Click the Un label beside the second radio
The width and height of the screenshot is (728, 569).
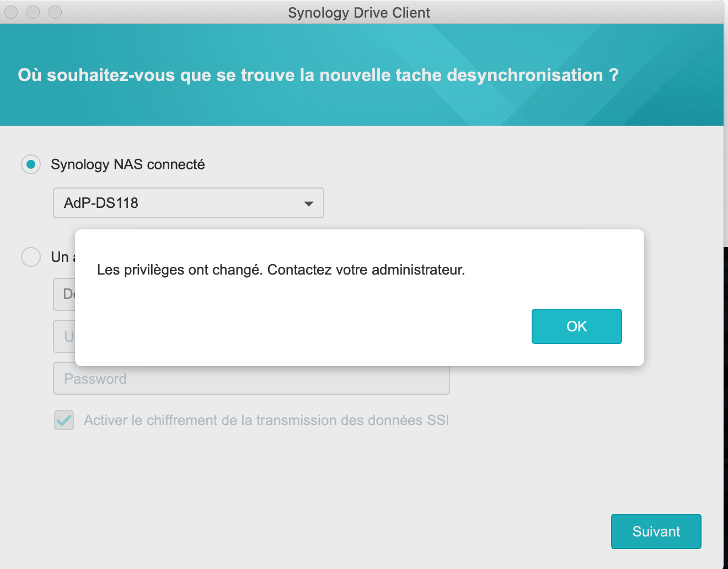point(60,257)
